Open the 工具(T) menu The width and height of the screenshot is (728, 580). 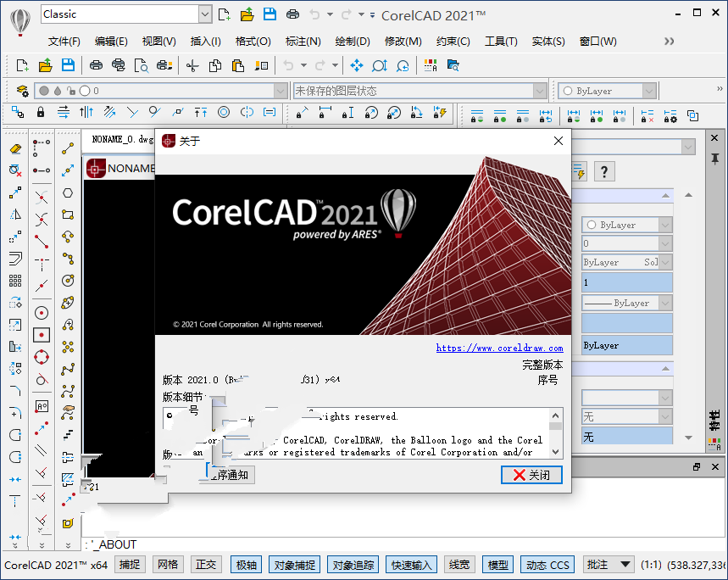(501, 42)
